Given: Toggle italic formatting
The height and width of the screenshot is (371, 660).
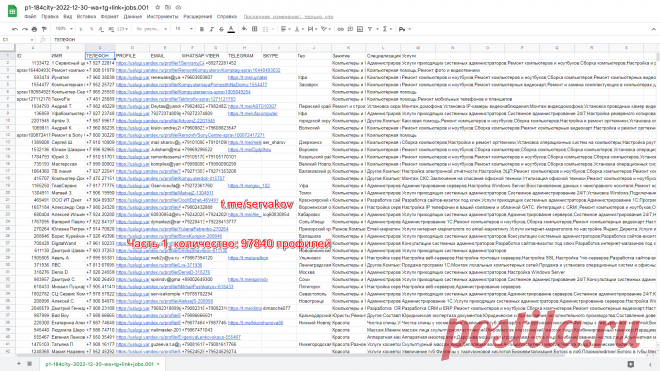Looking at the screenshot, I should pos(211,29).
